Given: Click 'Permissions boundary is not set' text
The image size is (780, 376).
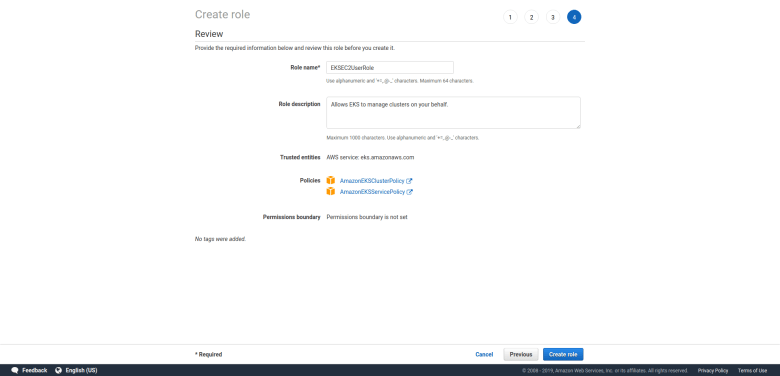Looking at the screenshot, I should [367, 217].
